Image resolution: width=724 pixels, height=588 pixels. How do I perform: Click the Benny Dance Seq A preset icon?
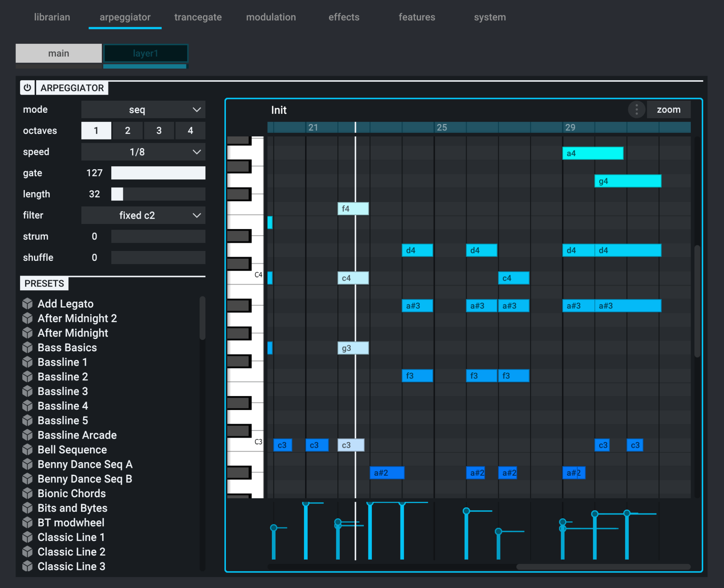coord(28,464)
